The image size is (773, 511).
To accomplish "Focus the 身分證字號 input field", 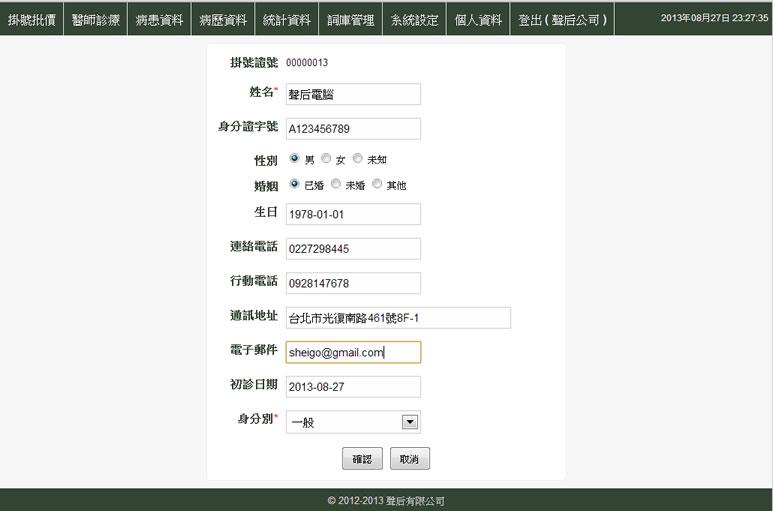I will coord(353,129).
